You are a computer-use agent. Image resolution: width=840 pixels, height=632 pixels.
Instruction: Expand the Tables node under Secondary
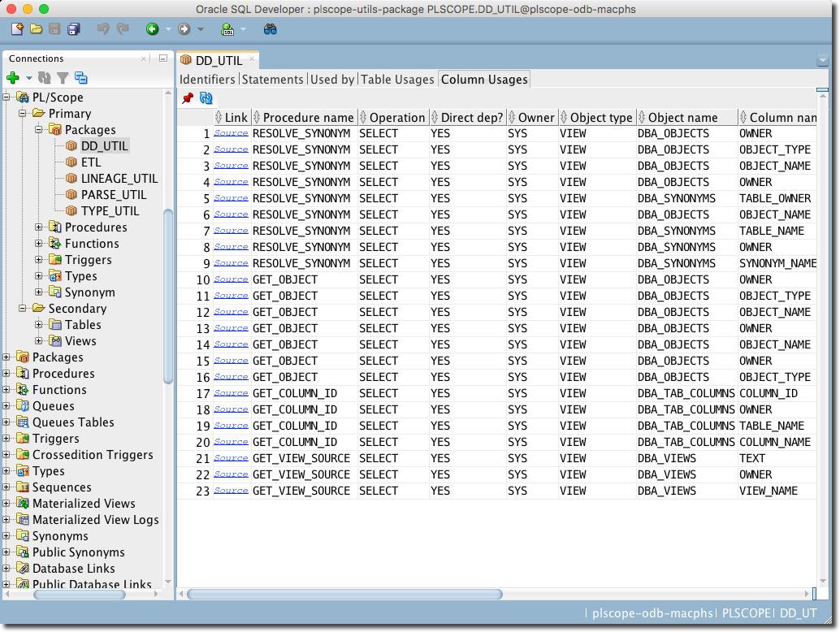pos(38,325)
